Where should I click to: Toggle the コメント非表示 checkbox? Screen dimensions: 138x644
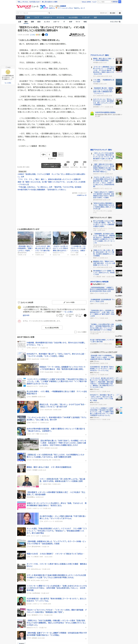pos(75,332)
